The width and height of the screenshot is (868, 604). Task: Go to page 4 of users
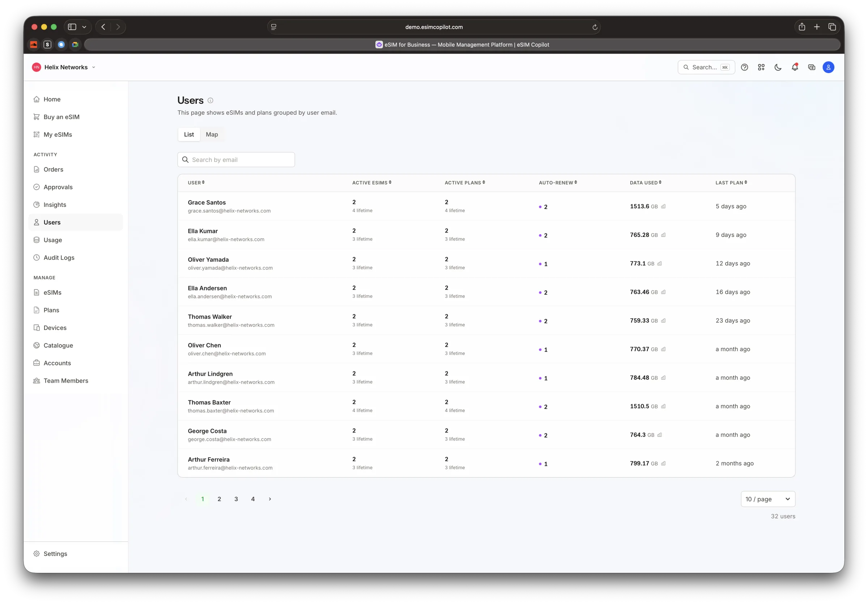tap(253, 499)
